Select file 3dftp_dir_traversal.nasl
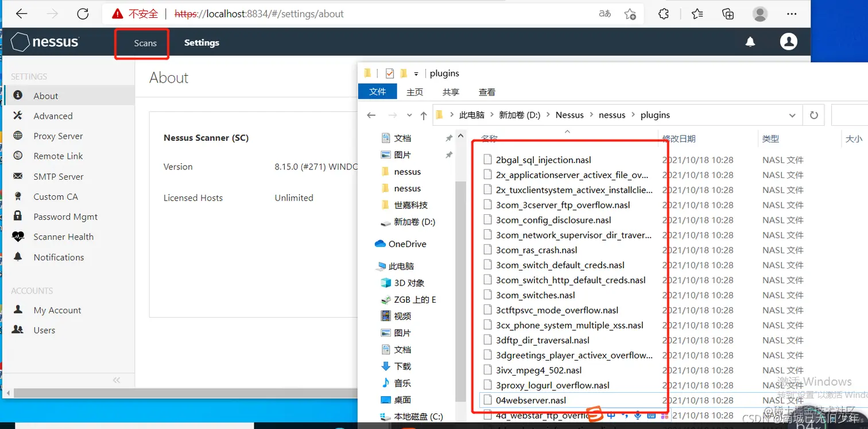This screenshot has height=429, width=868. click(542, 340)
